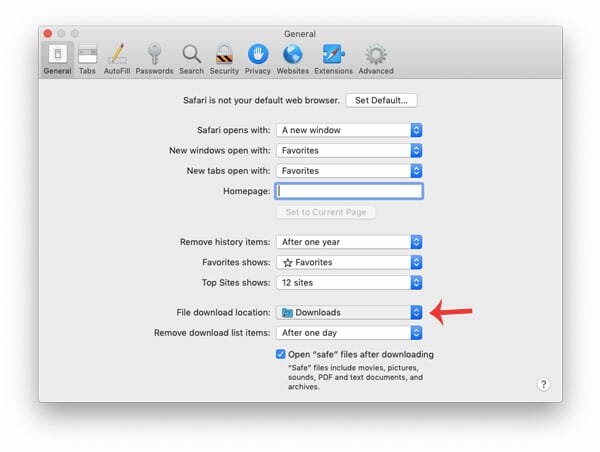Click the "Favorites shows:" label

coord(236,262)
